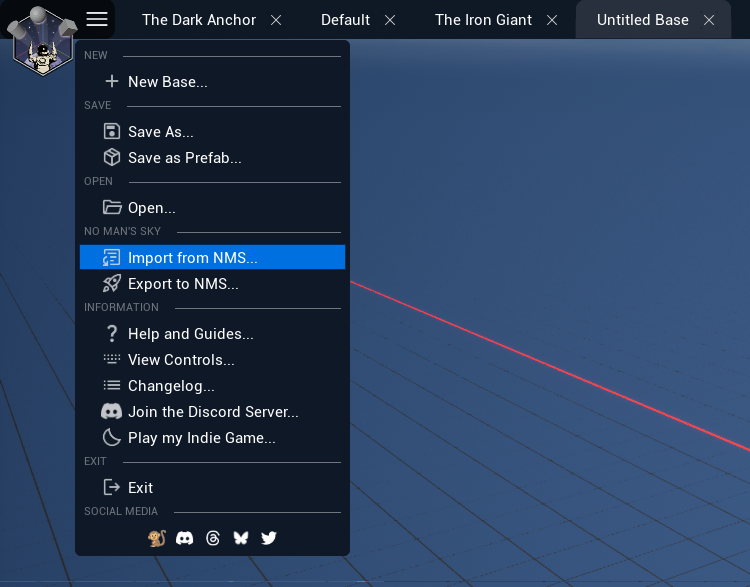The image size is (750, 587).
Task: Switch to The Dark Anchor tab
Action: 198,20
